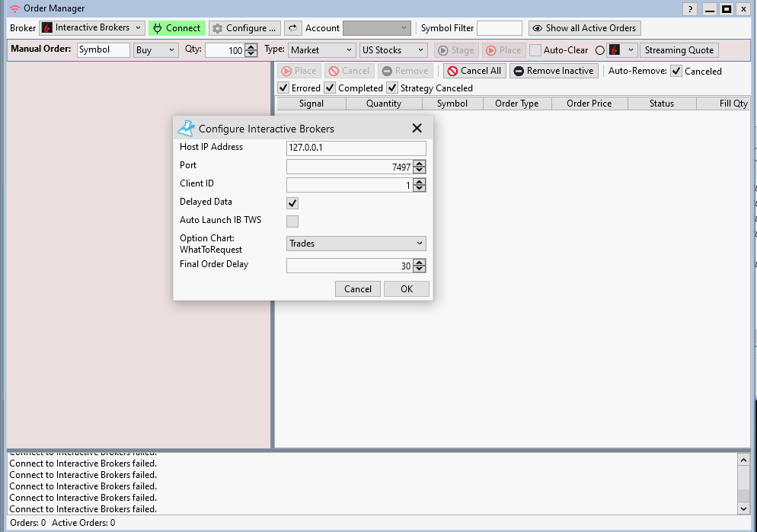The image size is (757, 532).
Task: Click Remove Inactive orders button
Action: coord(553,71)
